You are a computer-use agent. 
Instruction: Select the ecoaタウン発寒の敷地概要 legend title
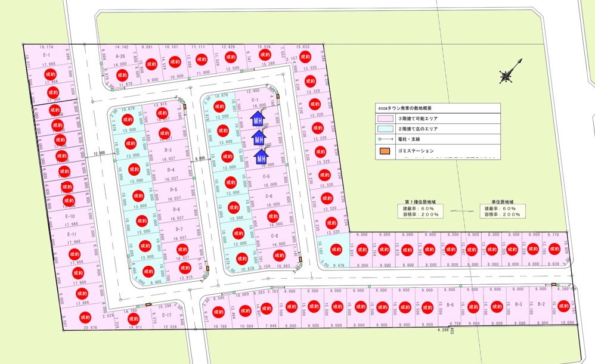tap(407, 108)
